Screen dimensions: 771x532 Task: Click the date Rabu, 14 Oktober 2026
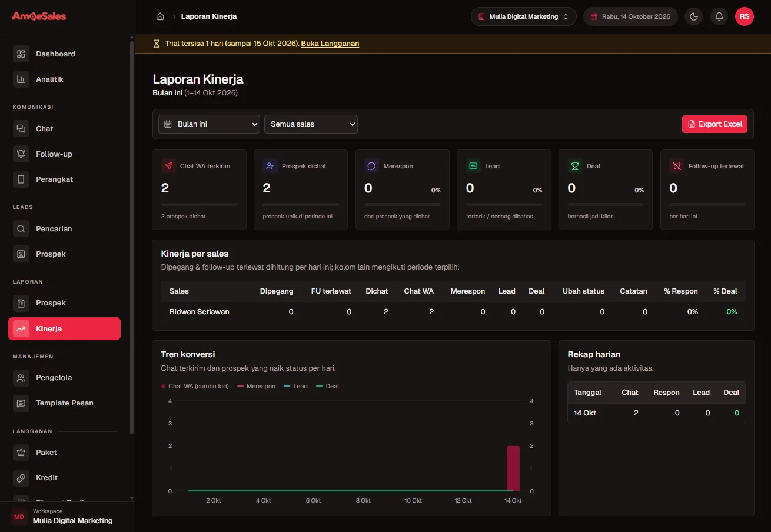pyautogui.click(x=630, y=16)
